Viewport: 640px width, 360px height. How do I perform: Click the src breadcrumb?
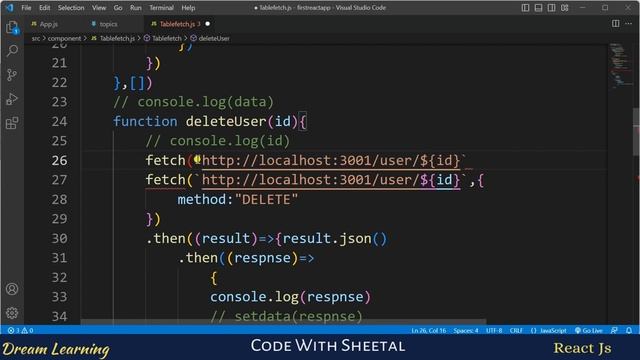[x=36, y=38]
